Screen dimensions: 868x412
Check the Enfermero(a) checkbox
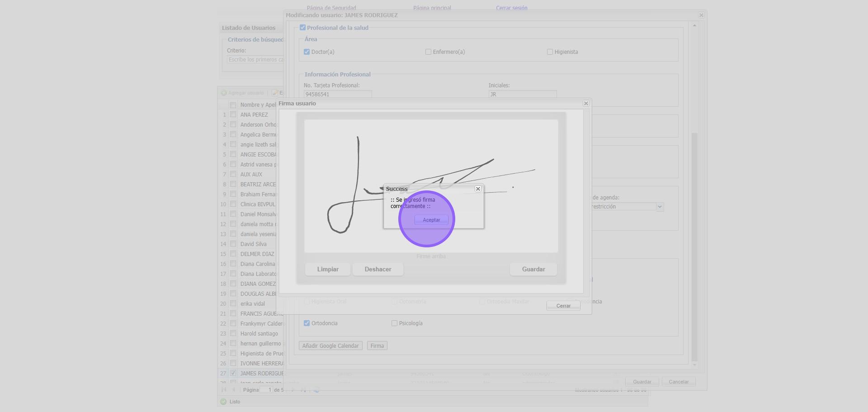click(428, 52)
